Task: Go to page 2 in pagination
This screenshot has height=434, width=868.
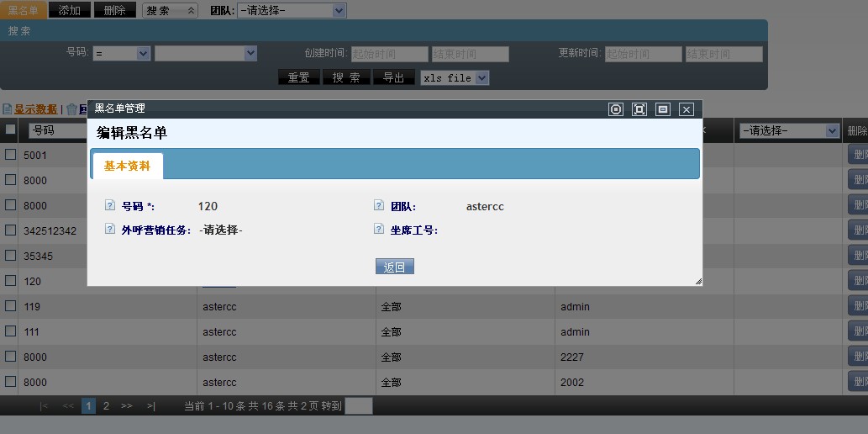Action: tap(106, 406)
